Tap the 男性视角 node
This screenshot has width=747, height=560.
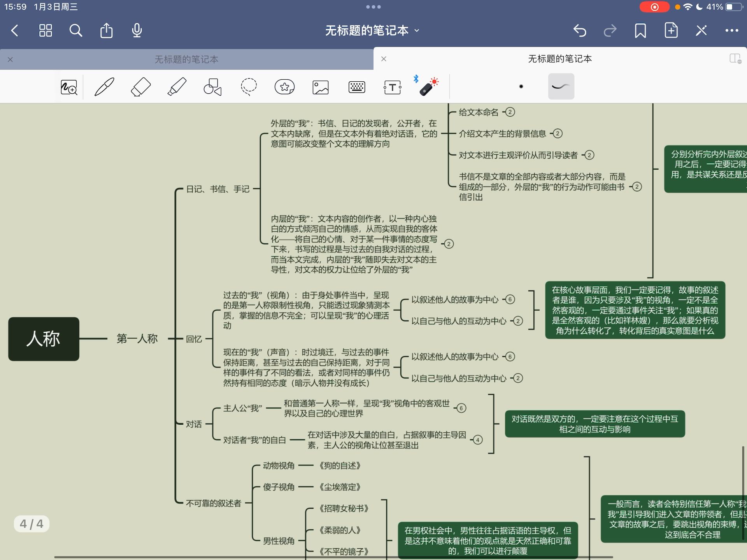tap(279, 541)
